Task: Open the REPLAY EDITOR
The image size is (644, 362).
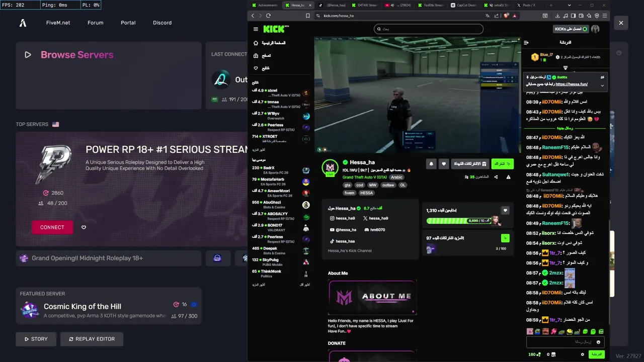Action: coord(92,339)
